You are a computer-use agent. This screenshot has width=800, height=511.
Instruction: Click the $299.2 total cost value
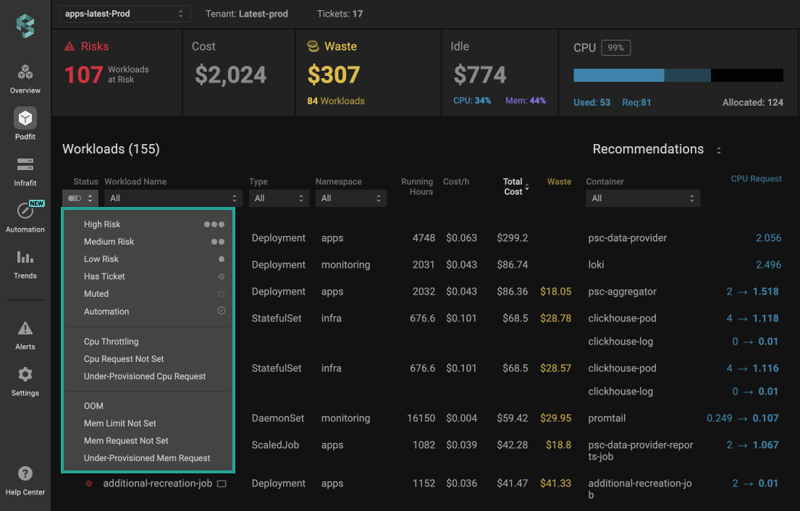[512, 238]
